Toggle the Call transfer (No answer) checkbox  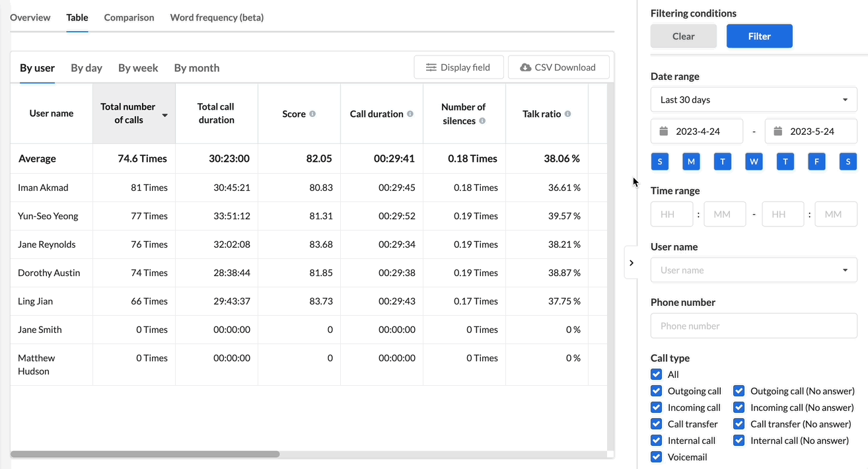[739, 424]
